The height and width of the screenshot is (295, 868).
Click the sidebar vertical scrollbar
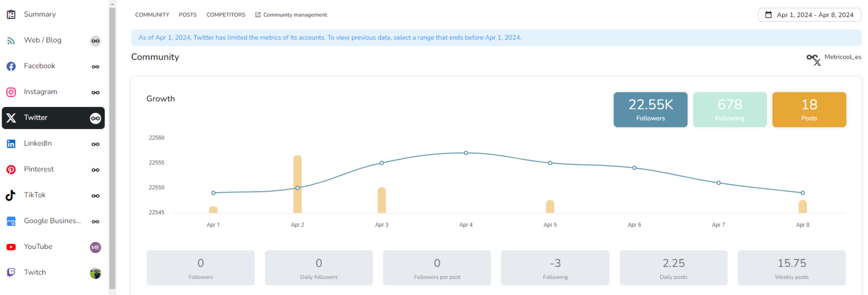point(112,146)
